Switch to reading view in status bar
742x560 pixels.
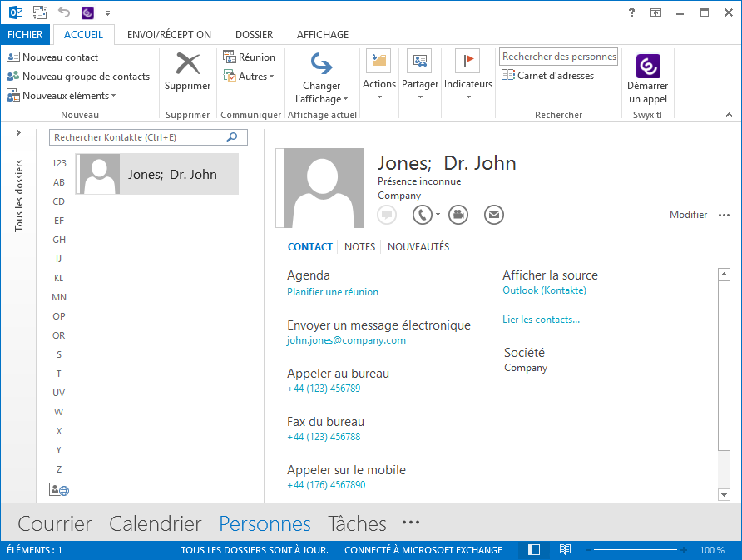tap(565, 550)
